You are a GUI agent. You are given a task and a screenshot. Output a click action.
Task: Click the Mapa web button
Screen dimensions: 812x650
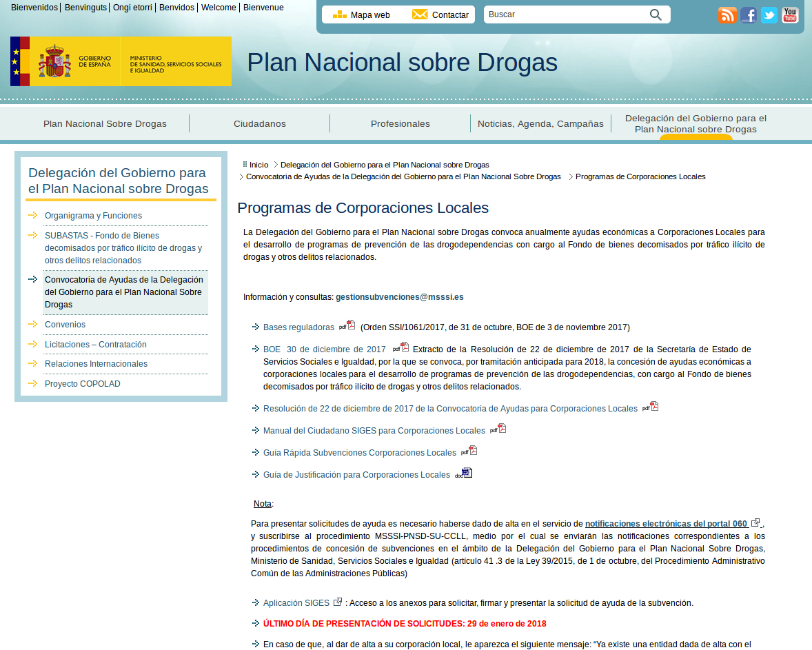[x=361, y=14]
